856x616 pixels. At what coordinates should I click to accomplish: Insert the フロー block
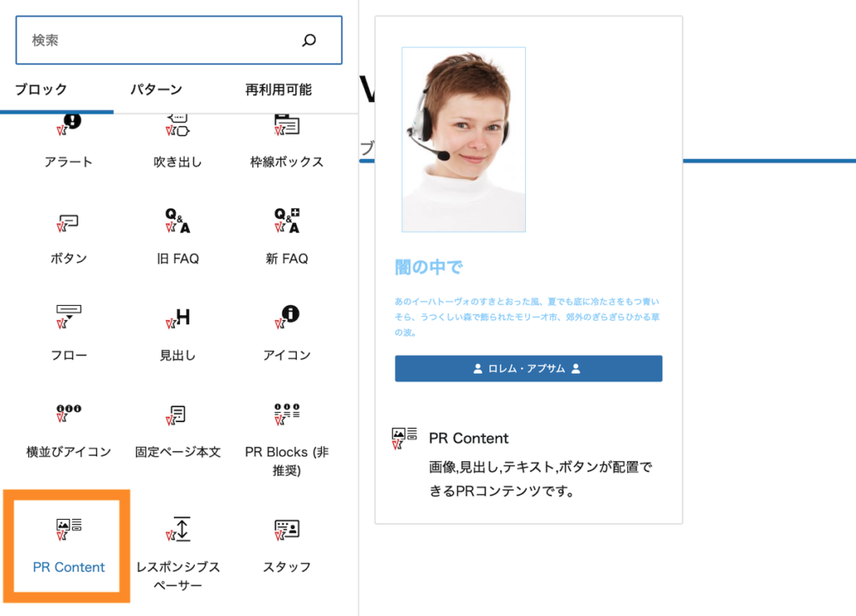coord(69,334)
